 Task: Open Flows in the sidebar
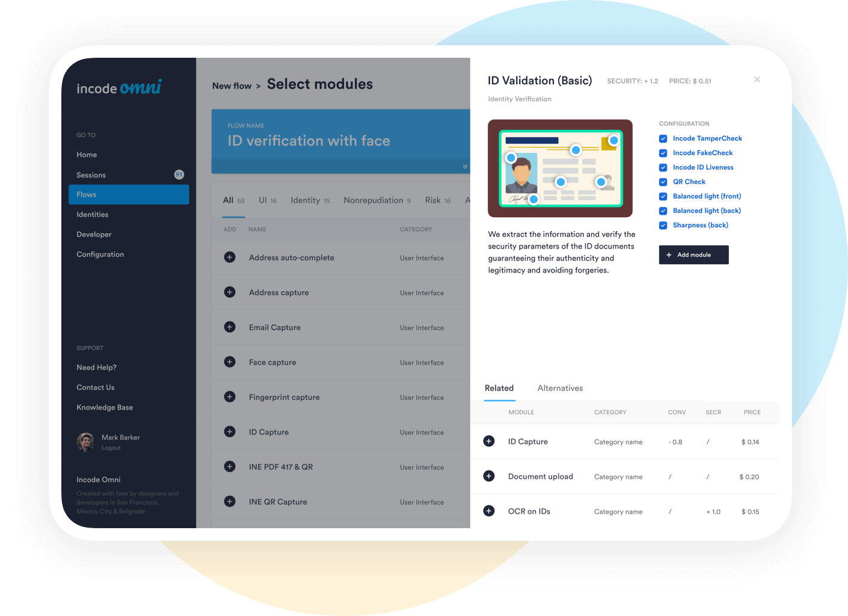tap(129, 194)
